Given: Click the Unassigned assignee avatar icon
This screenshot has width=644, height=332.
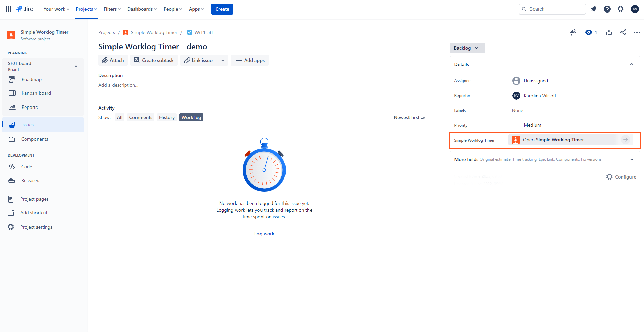Looking at the screenshot, I should 516,81.
